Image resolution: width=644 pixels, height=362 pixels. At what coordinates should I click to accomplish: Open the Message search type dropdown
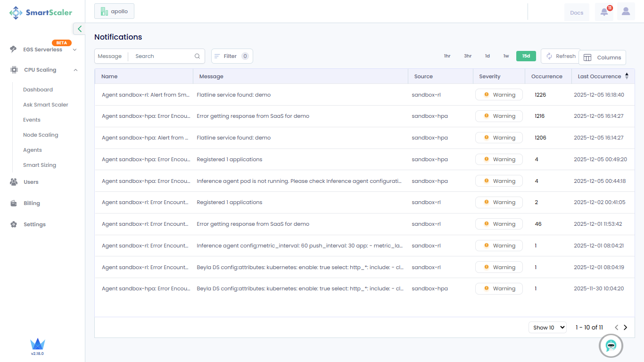coord(110,56)
